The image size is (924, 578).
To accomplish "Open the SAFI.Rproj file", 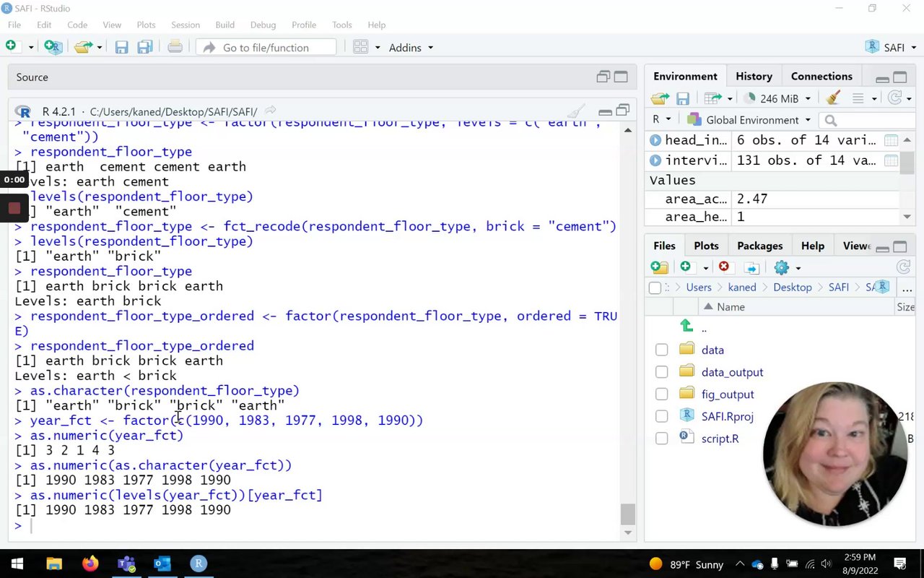I will click(727, 416).
